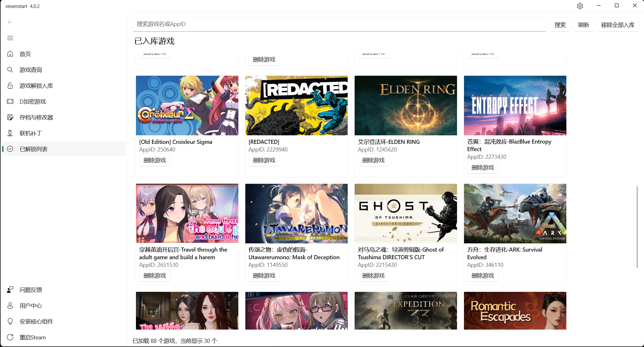The image size is (644, 347).
Task: Click the feedback icon beside 问题反馈
Action: (10, 290)
